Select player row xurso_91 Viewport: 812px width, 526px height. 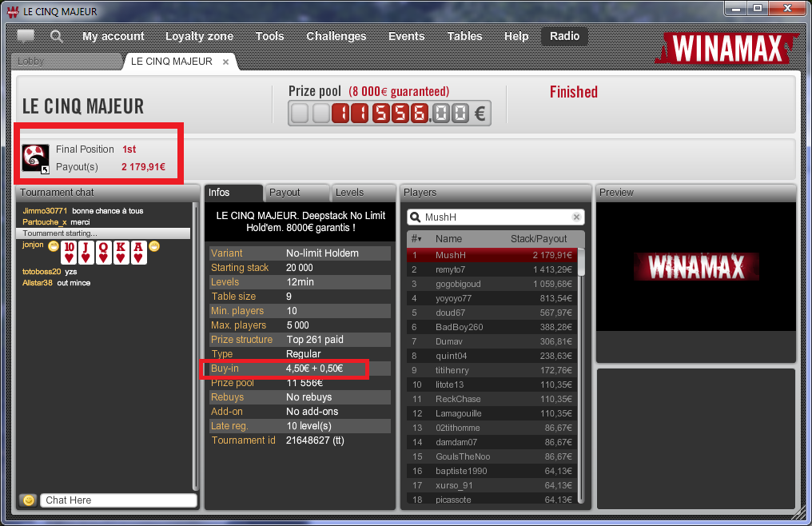[x=492, y=485]
